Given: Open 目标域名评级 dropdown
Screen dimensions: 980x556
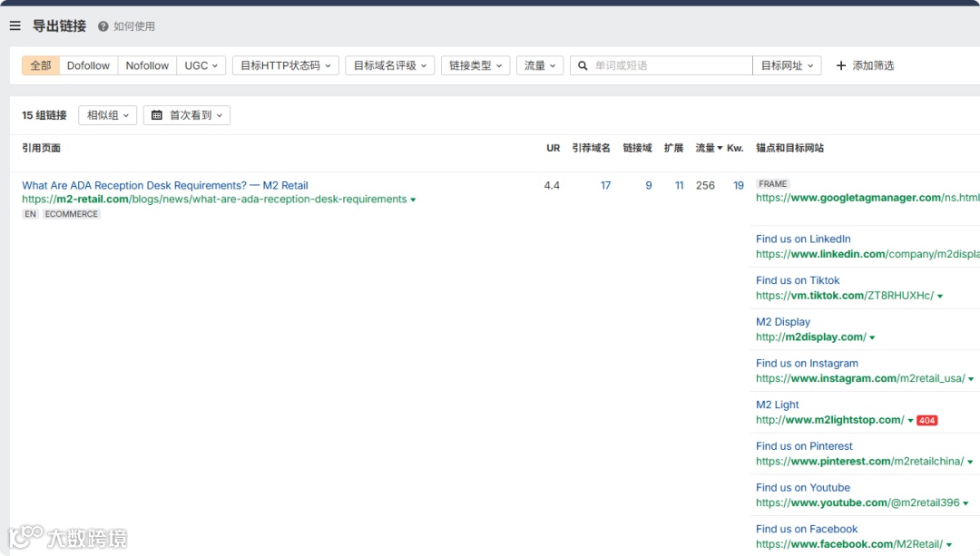Looking at the screenshot, I should coord(390,65).
